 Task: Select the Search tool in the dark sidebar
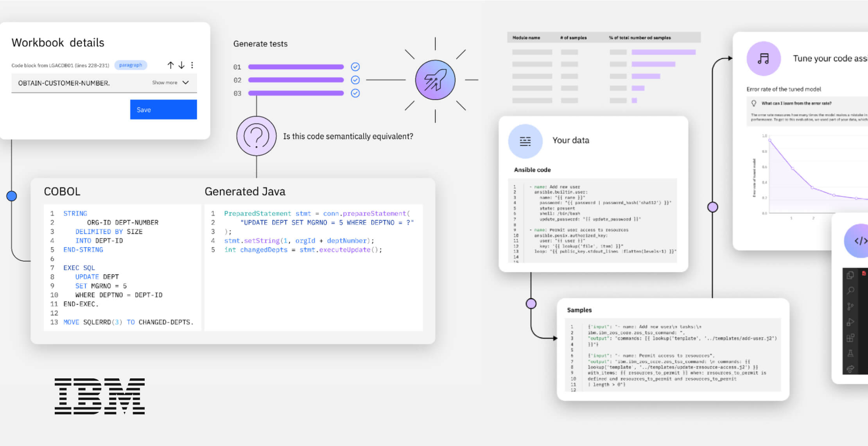850,290
